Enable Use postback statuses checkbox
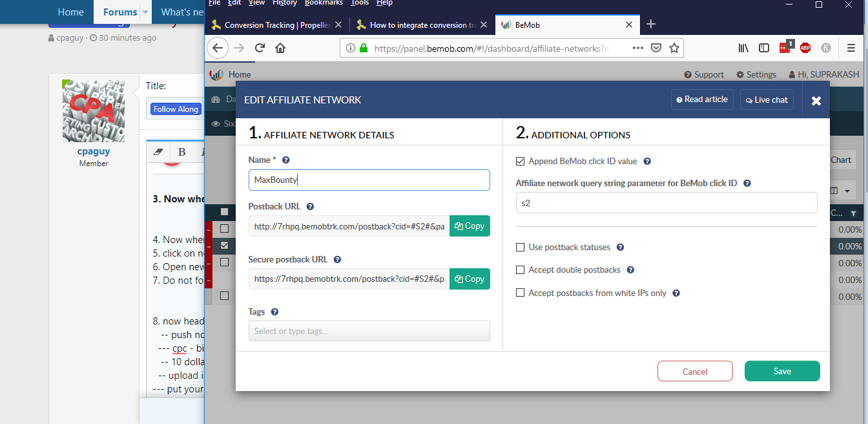This screenshot has height=424, width=868. [x=520, y=248]
